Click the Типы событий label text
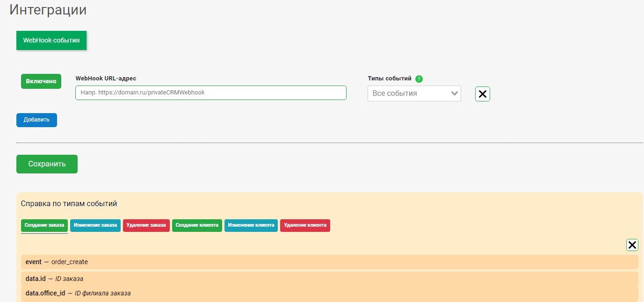Screen dimensions: 644x302 [390, 79]
